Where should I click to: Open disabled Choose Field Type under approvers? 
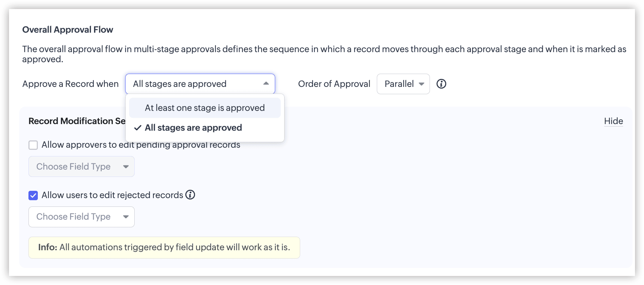click(82, 166)
